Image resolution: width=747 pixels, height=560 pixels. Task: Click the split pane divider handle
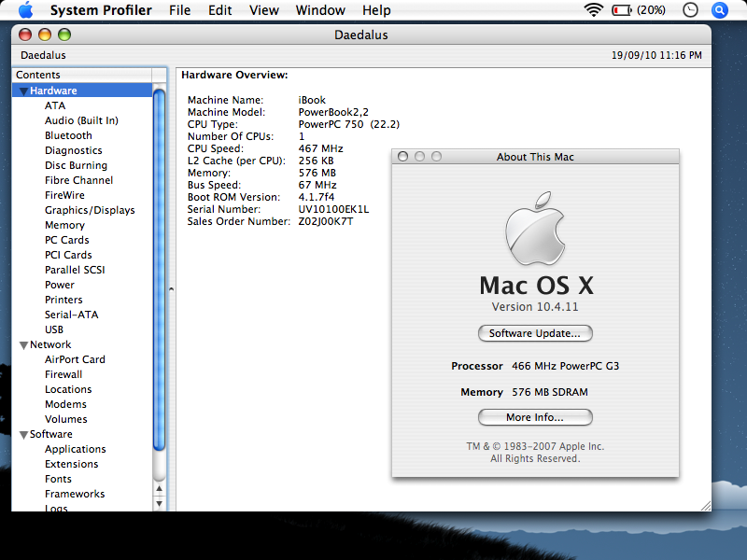click(171, 288)
